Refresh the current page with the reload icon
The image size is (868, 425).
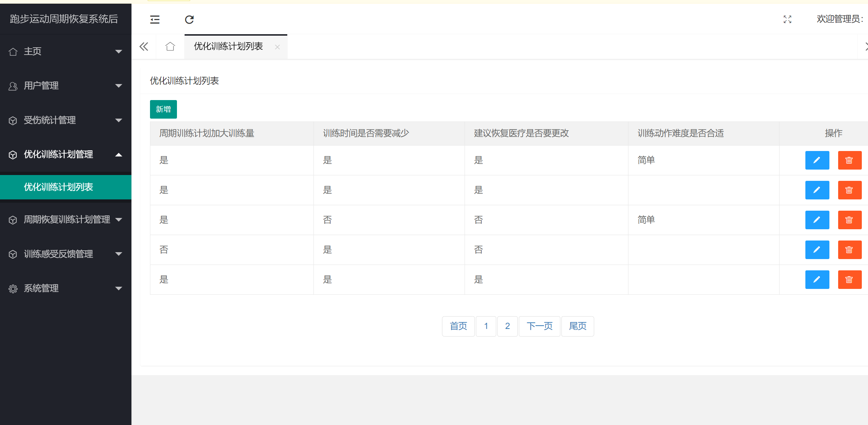[189, 19]
